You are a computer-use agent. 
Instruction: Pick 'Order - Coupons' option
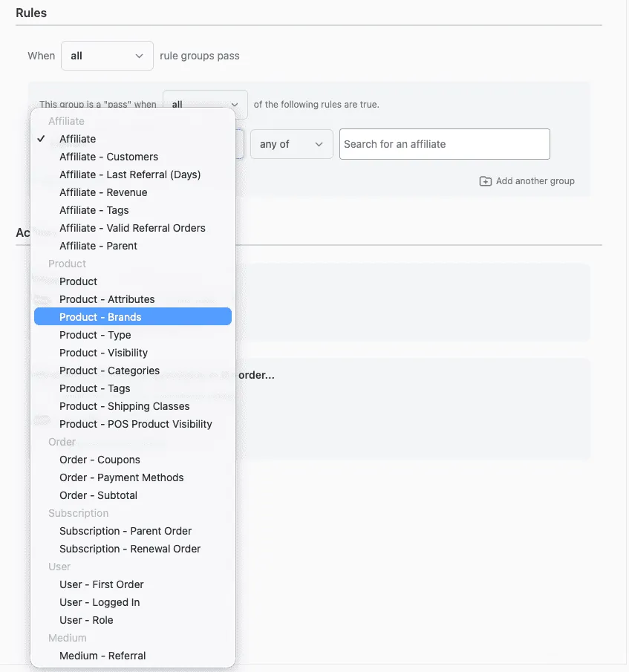pyautogui.click(x=133, y=460)
